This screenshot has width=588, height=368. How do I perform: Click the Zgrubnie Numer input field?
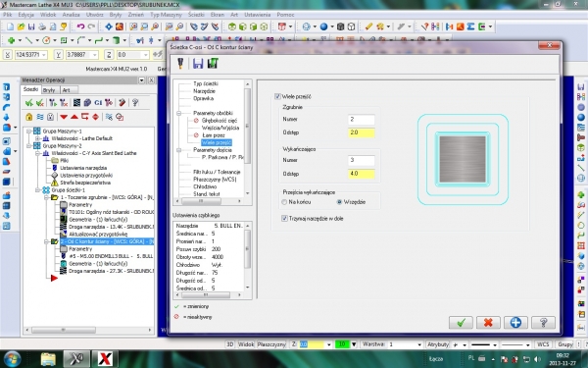pos(361,120)
